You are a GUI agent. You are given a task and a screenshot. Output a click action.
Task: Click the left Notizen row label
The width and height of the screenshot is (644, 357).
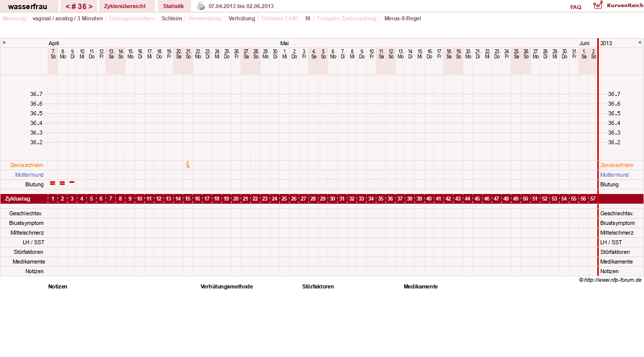click(35, 271)
